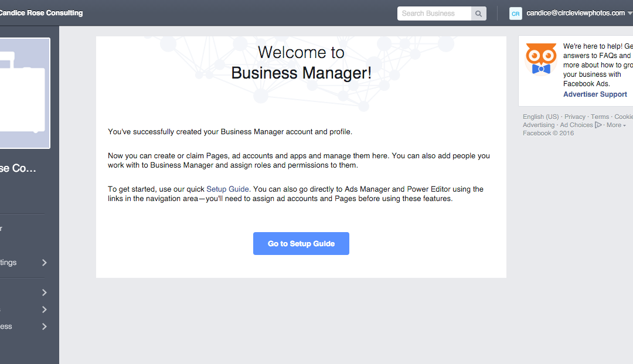Click the magnifier search icon button
Image resolution: width=633 pixels, height=364 pixels.
point(479,13)
